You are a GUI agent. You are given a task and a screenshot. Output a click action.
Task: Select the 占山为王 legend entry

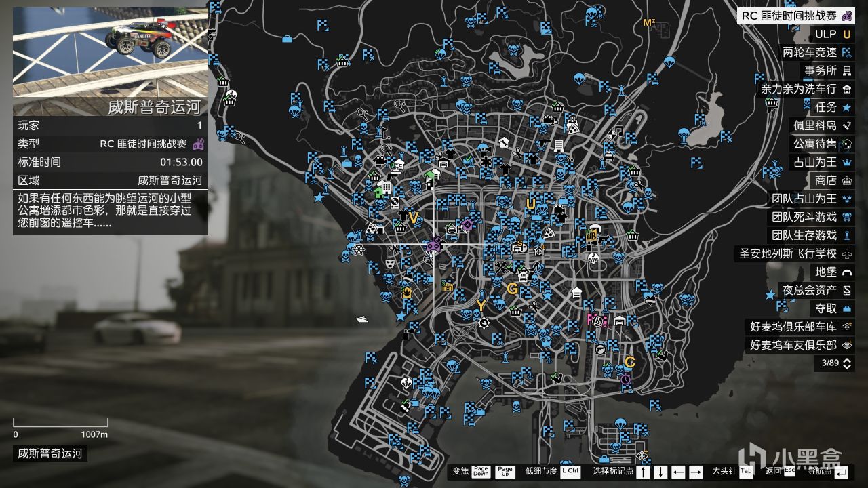[x=822, y=162]
